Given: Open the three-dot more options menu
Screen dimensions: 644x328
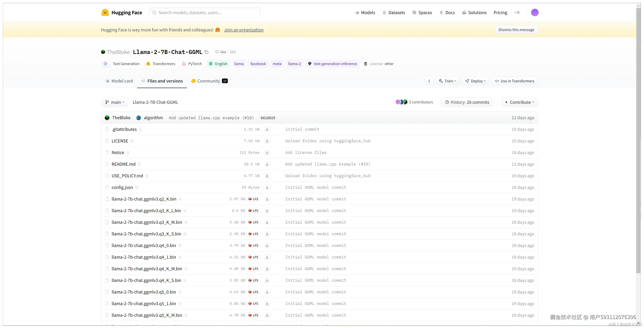Looking at the screenshot, I should click(x=429, y=81).
